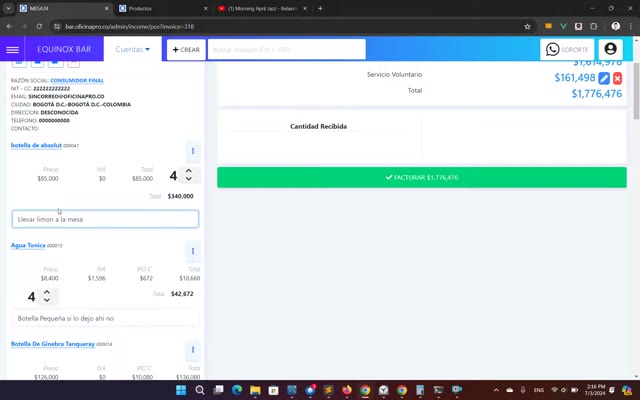Screen dimensions: 640x400
Task: Open a new browser tab
Action: [320, 8]
